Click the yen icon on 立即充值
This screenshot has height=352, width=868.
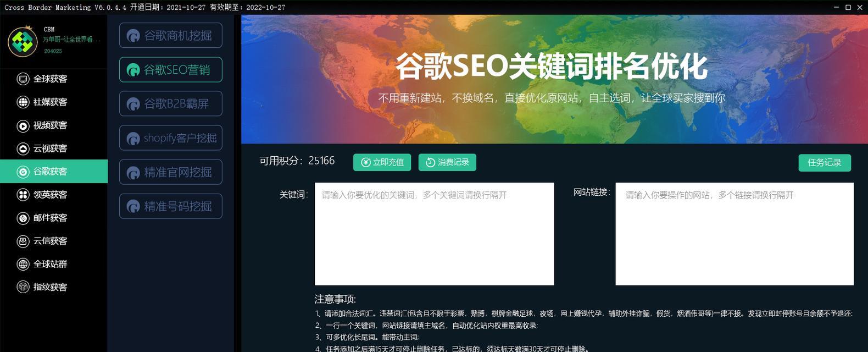[365, 162]
